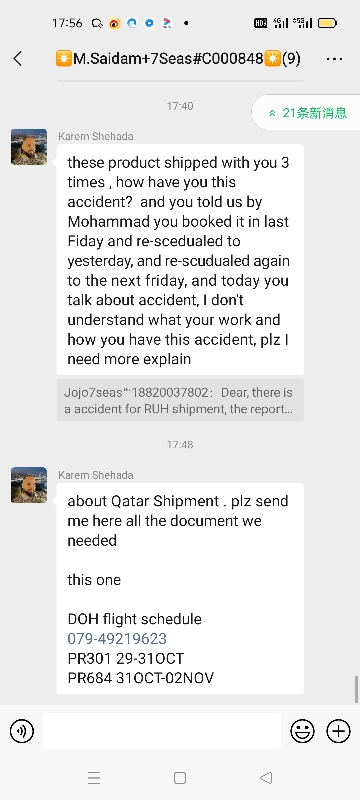The height and width of the screenshot is (800, 360).
Task: Tap the message about accident explanation
Action: 180,260
